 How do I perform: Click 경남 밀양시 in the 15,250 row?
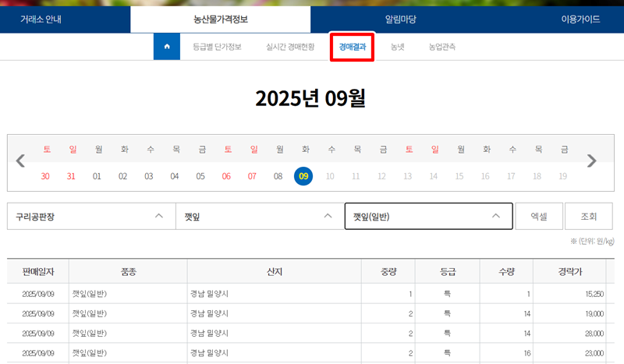pyautogui.click(x=209, y=294)
